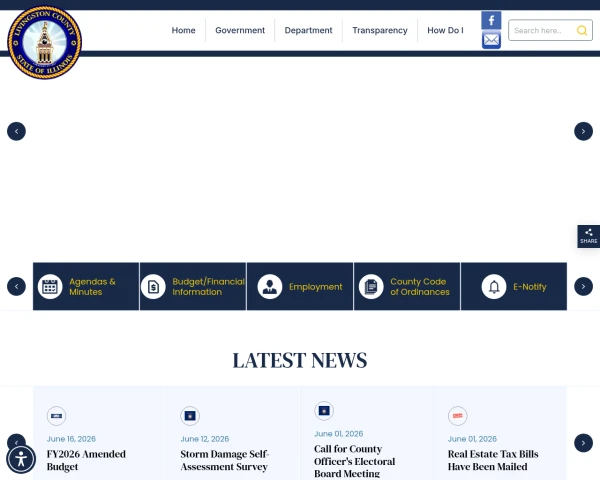Click the County Code documents icon
This screenshot has height=480, width=600.
click(371, 287)
